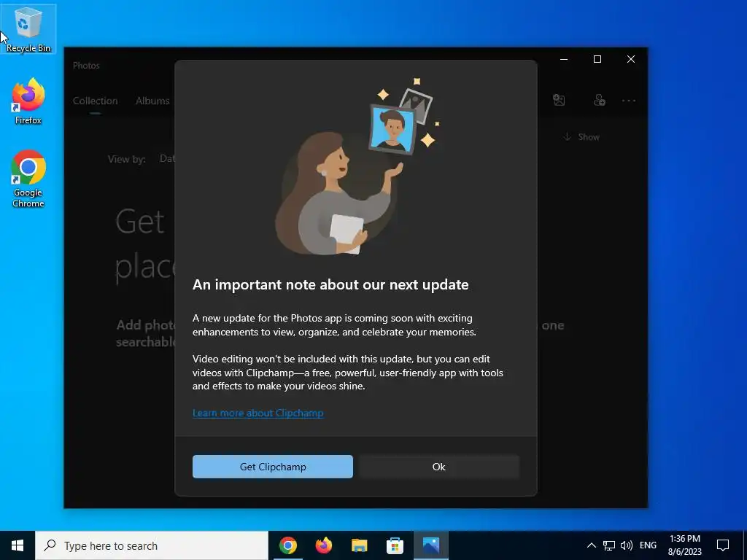Click the taskbar search box
Image resolution: width=747 pixels, height=560 pixels.
point(152,545)
